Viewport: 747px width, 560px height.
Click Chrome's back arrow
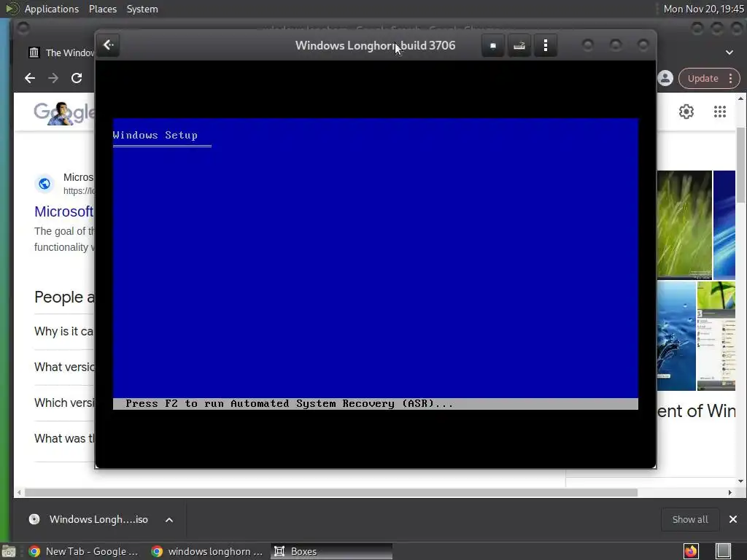[x=30, y=78]
